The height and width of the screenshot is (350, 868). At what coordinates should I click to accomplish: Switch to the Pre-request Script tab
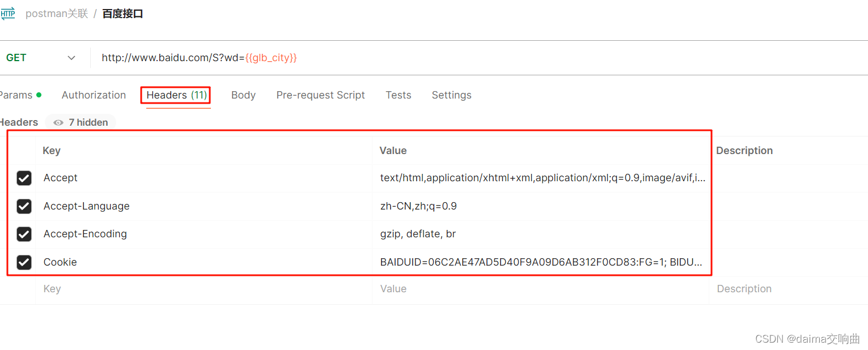[320, 95]
